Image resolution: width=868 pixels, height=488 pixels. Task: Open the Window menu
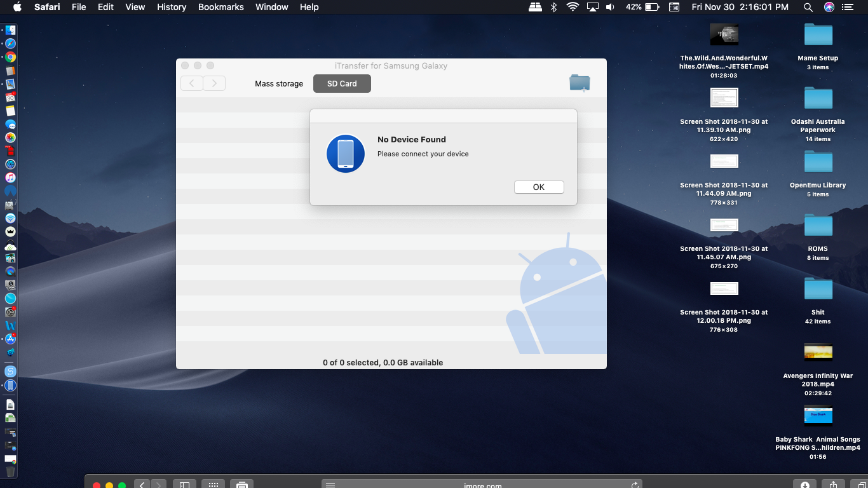(x=271, y=7)
